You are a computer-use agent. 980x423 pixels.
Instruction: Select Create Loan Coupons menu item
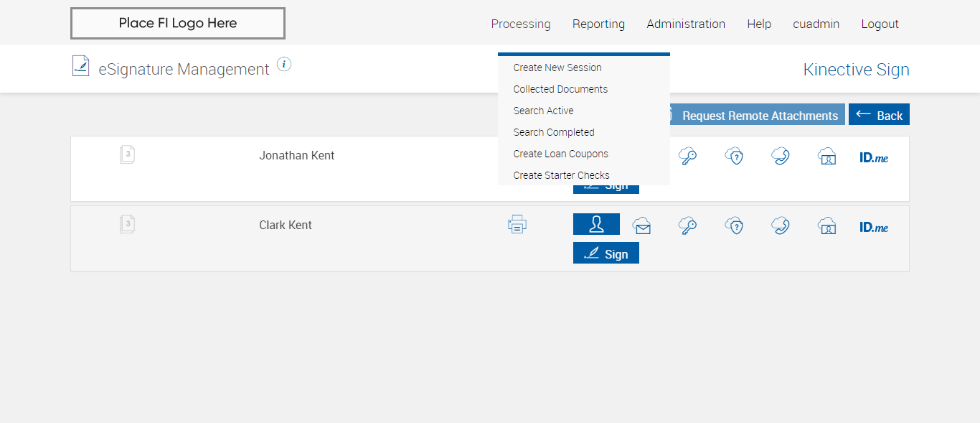(x=560, y=154)
